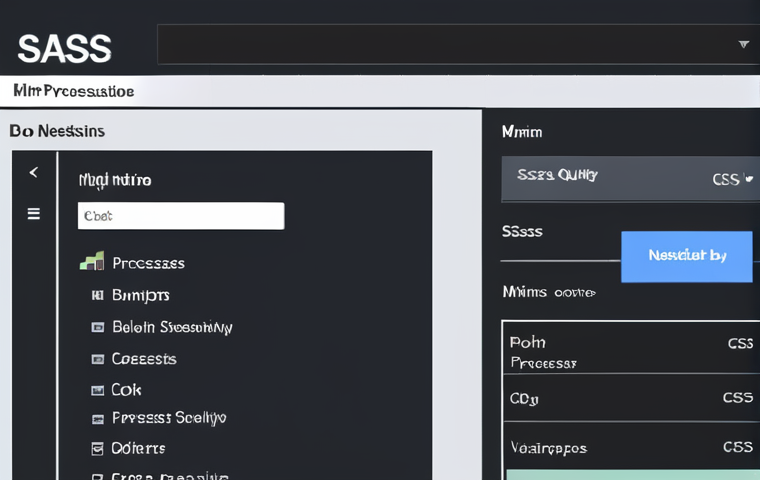The height and width of the screenshot is (480, 760).
Task: Click the Mgi ntiro heading
Action: 115,180
